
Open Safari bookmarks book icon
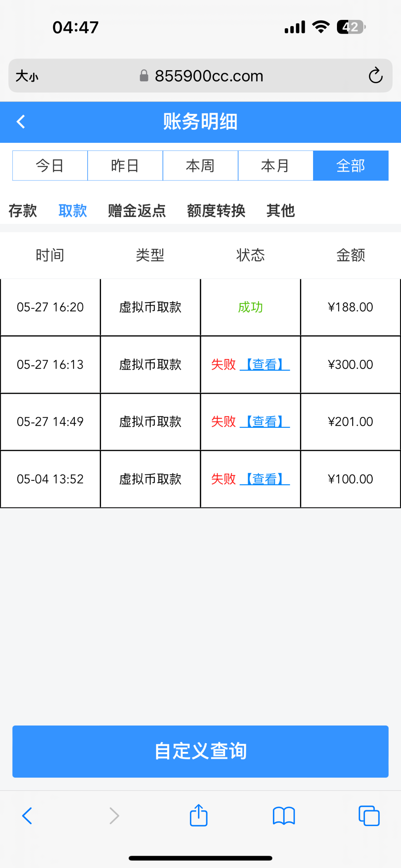284,816
